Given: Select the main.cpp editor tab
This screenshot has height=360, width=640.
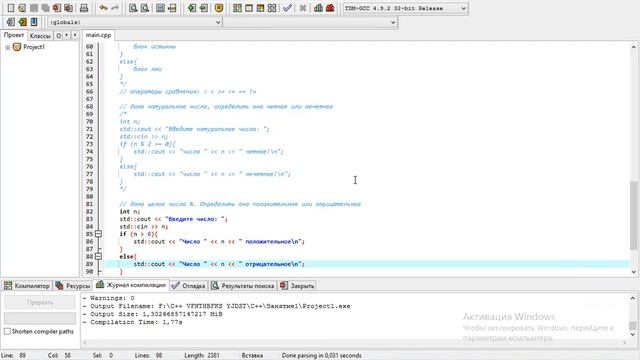Looking at the screenshot, I should (98, 35).
